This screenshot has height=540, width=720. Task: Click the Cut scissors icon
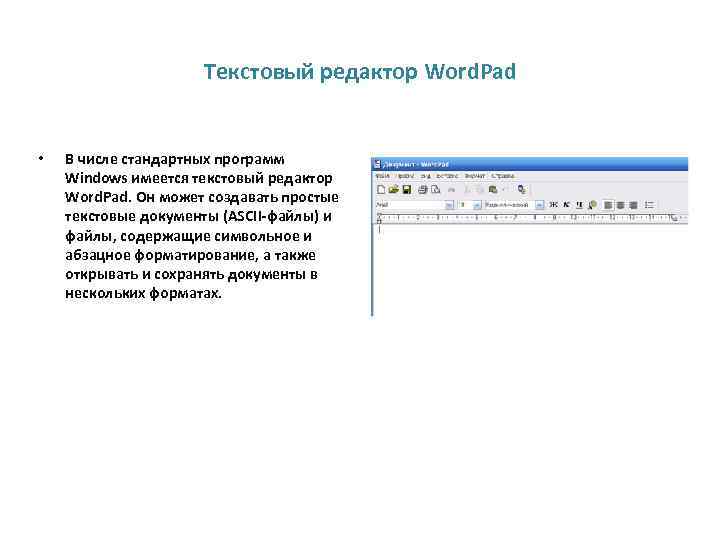467,189
